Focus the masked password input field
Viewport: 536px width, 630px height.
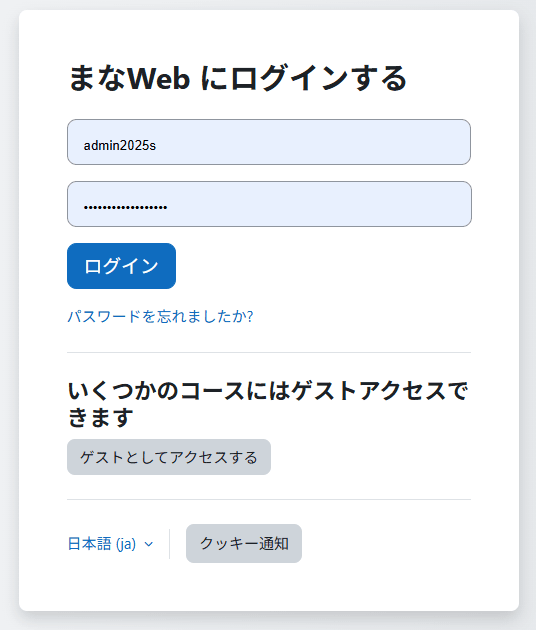click(269, 204)
